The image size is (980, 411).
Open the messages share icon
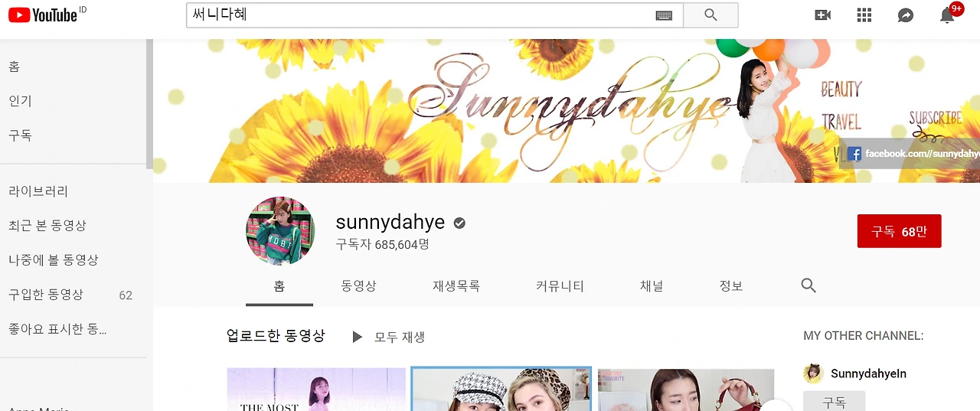906,15
